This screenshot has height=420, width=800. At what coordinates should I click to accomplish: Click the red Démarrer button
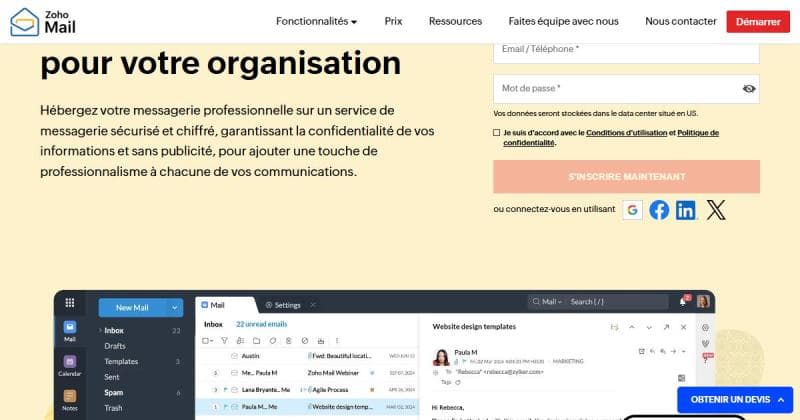[758, 21]
